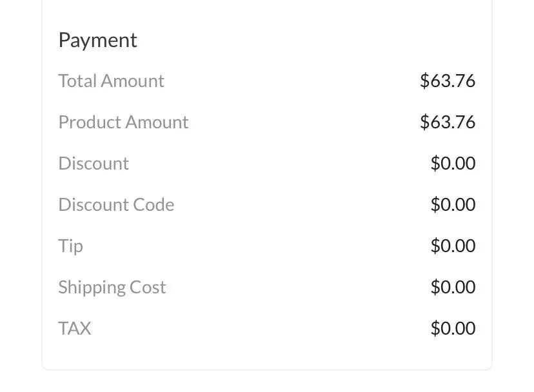534x392 pixels.
Task: Click the Tip label
Action: (x=71, y=246)
